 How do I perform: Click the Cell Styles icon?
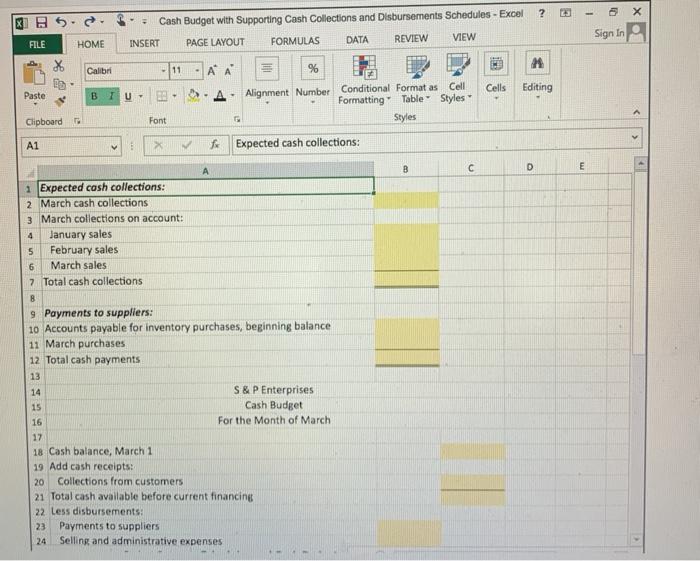[x=458, y=65]
